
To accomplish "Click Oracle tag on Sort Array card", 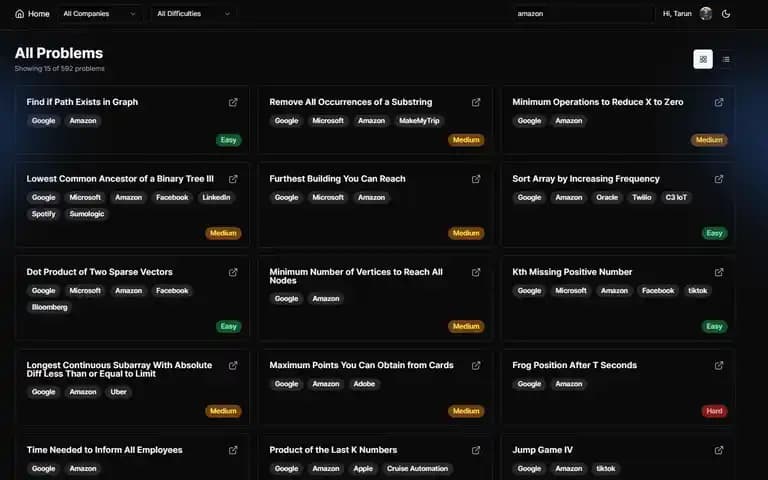I will tap(607, 197).
